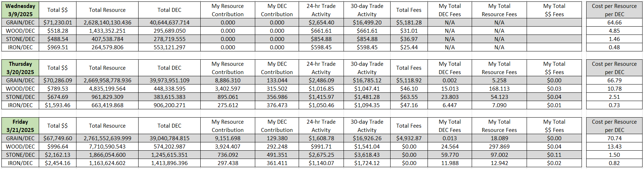Select 24-hr Trade Activity value $2,654.40
This screenshot has width=644, height=169.
321,22
